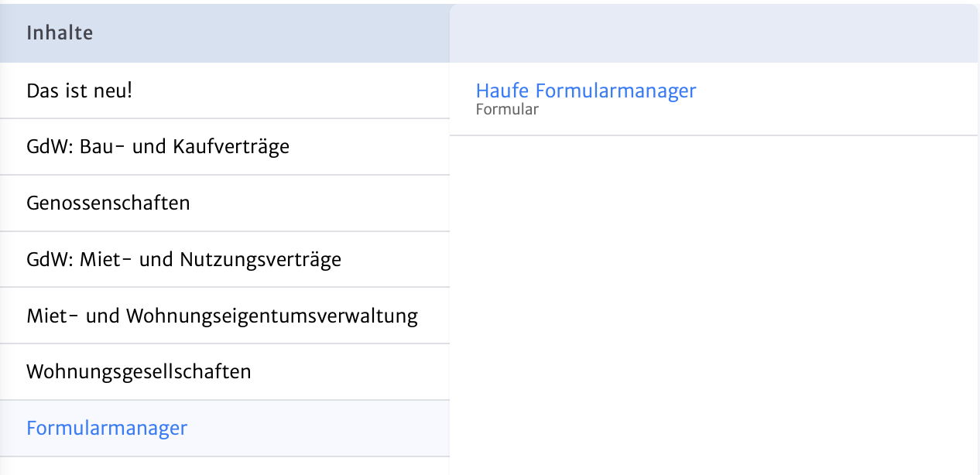Click the blank content area below Haufe Formularmanager
Screen dimensions: 980x475
point(712,302)
